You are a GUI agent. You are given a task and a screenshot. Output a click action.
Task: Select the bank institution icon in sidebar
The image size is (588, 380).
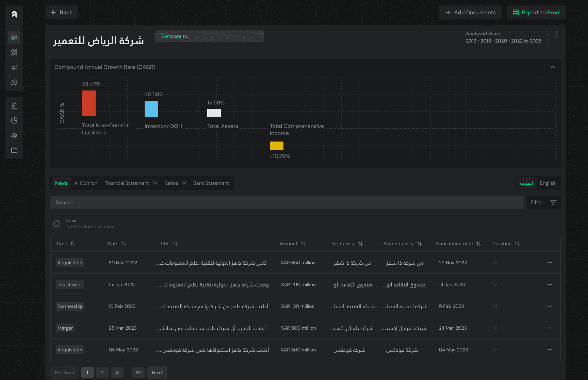pos(14,105)
